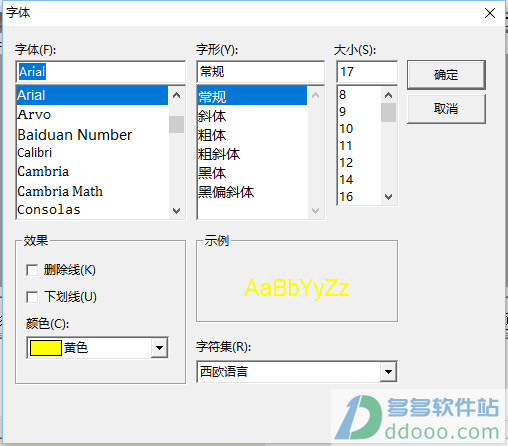Screen dimensions: 508x446
Task: Select the Consolas font
Action: (x=92, y=210)
